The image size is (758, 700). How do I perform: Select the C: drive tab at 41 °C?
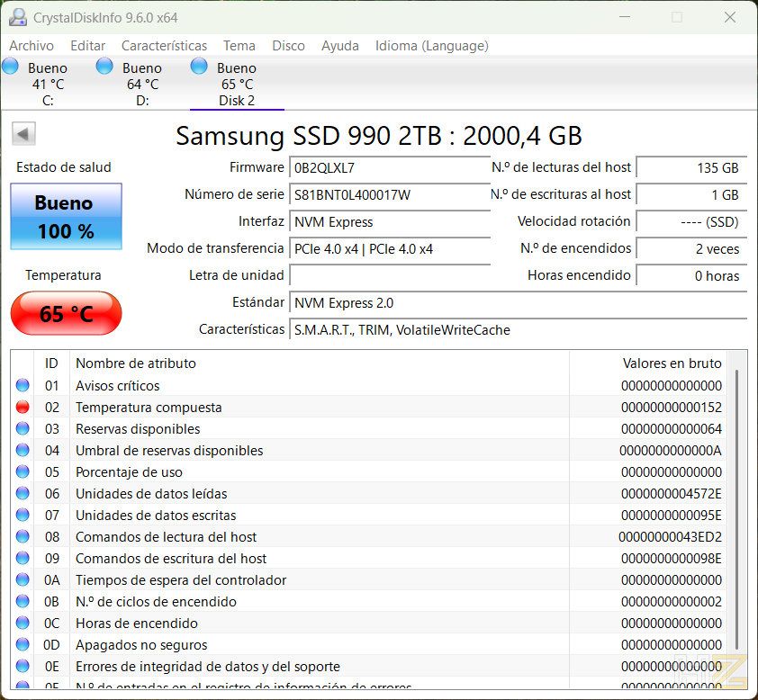tap(48, 84)
